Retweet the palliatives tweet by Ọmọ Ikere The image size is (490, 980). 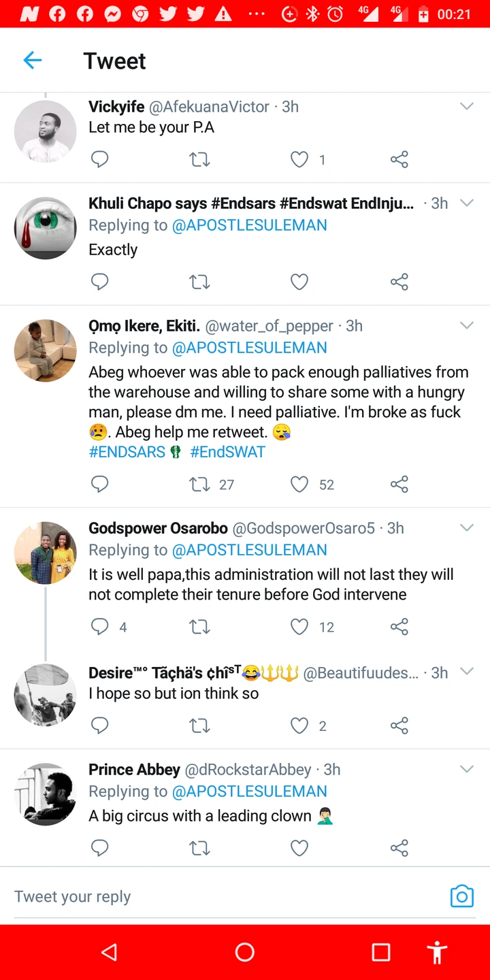pyautogui.click(x=199, y=485)
